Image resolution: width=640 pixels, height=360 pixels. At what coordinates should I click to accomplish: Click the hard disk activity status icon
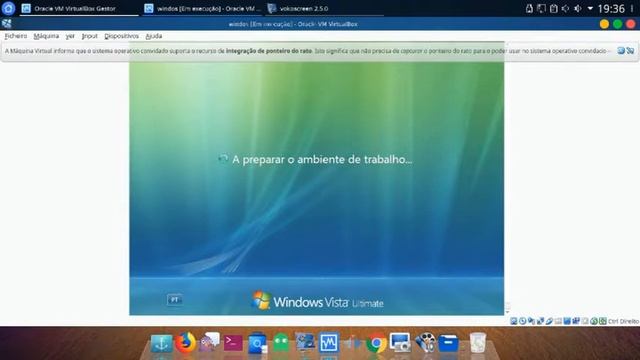click(514, 321)
